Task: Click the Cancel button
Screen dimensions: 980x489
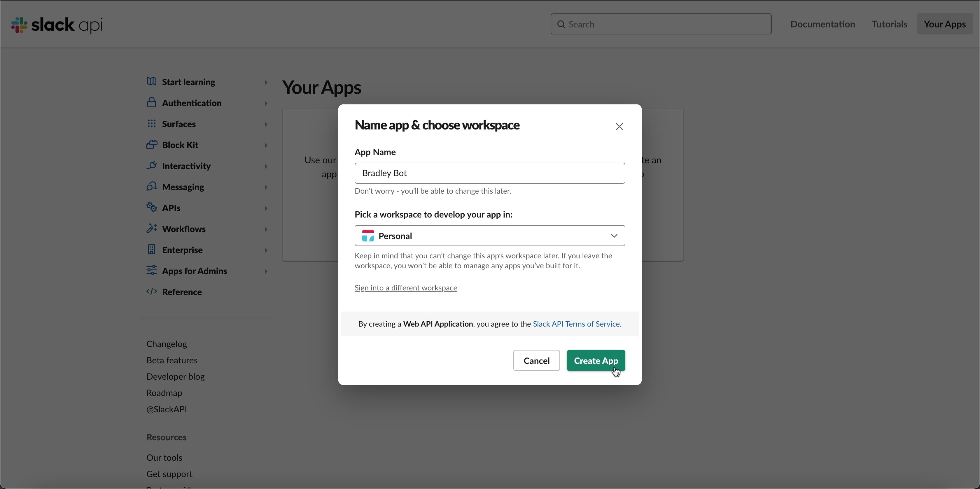Action: 536,360
